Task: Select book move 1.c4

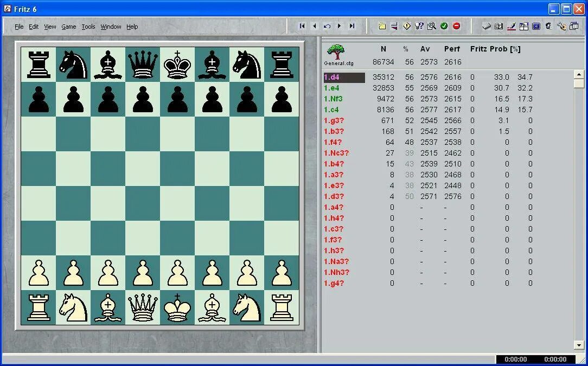Action: pos(331,110)
